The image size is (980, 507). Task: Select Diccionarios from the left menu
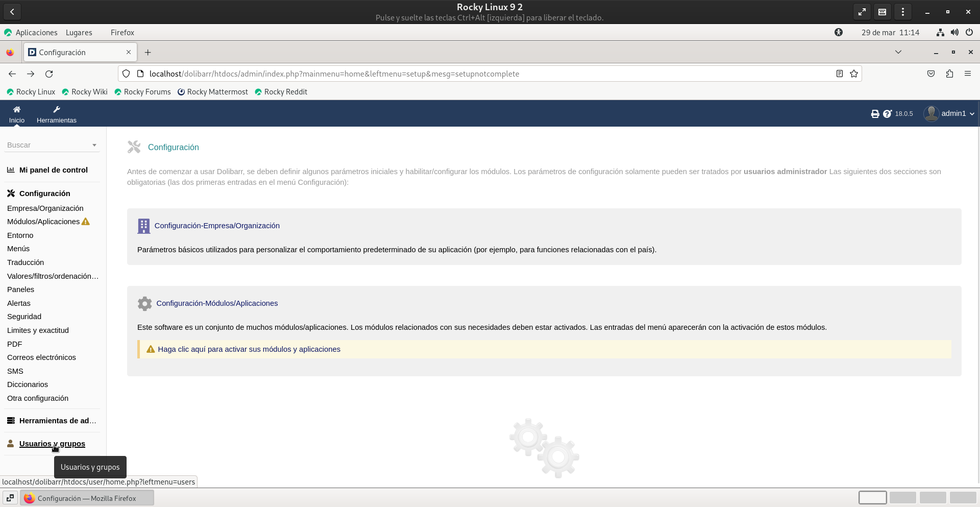[28, 384]
